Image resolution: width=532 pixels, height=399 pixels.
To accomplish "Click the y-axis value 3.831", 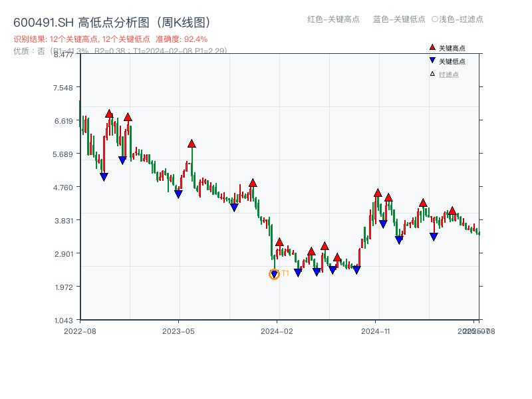I will pos(63,221).
